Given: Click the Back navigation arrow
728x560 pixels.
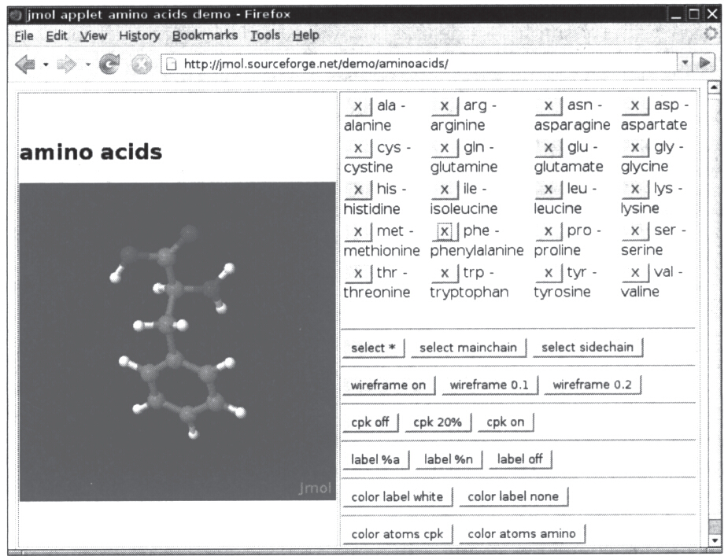Looking at the screenshot, I should click(x=25, y=64).
